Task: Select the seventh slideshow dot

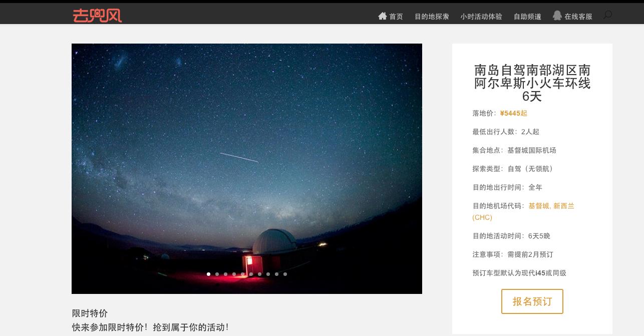Action: (x=259, y=274)
